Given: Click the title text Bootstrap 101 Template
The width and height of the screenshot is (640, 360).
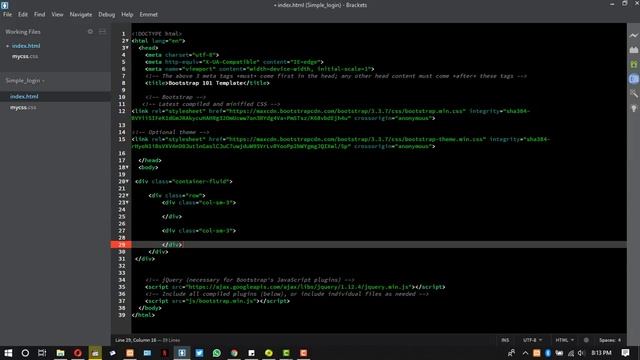Looking at the screenshot, I should pos(206,83).
